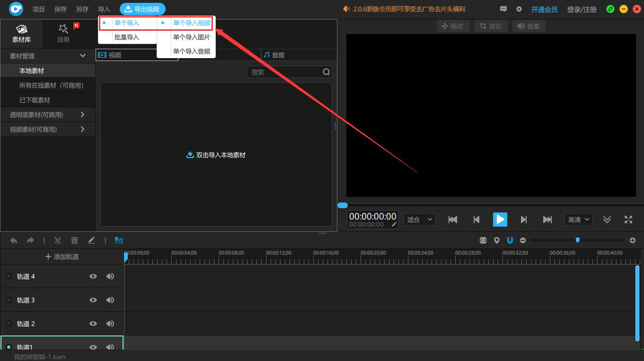Click 添加轨道 to add a track
Viewport: 644px width, 361px height.
click(62, 256)
